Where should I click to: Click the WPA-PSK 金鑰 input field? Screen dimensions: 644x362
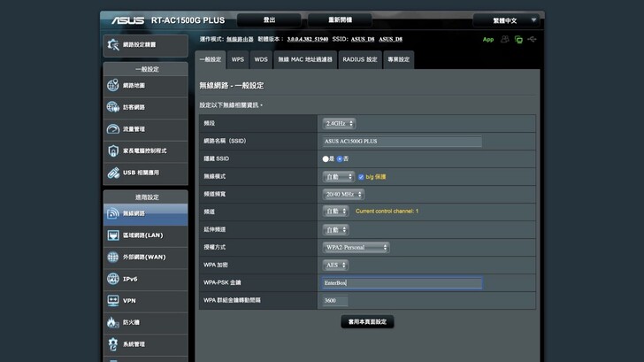[x=402, y=283]
